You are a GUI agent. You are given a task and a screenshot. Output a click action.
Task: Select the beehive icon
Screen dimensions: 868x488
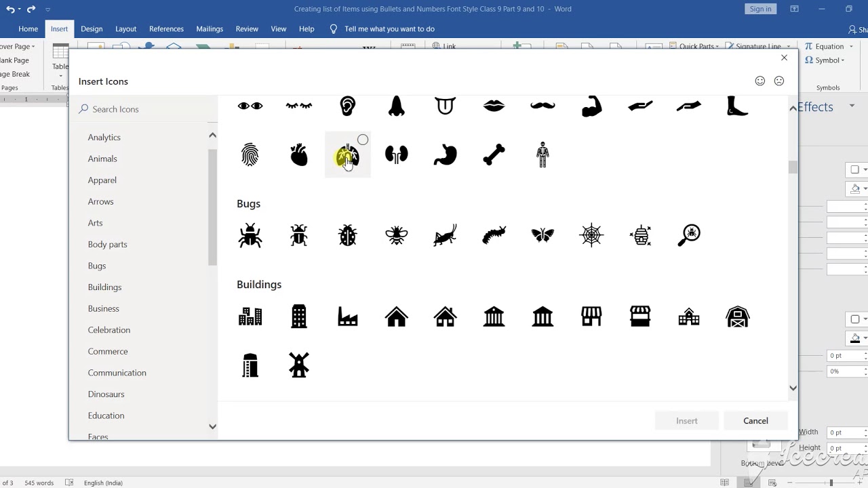click(640, 235)
